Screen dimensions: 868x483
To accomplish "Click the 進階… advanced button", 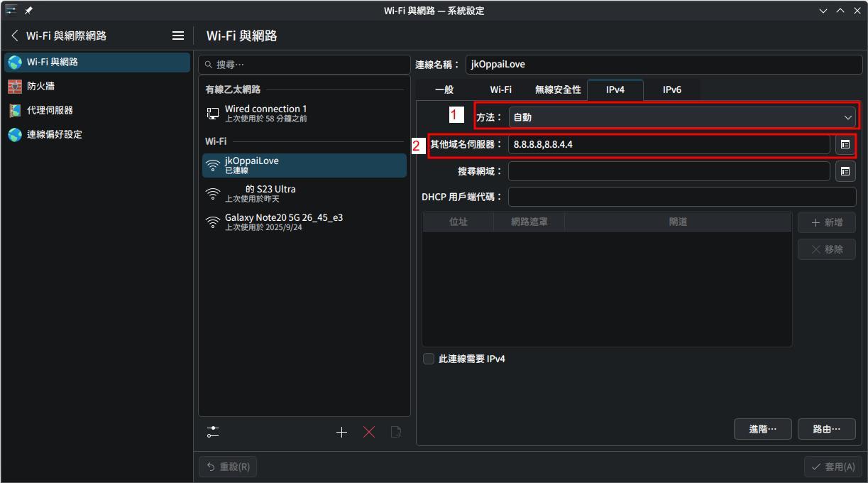I will point(762,429).
